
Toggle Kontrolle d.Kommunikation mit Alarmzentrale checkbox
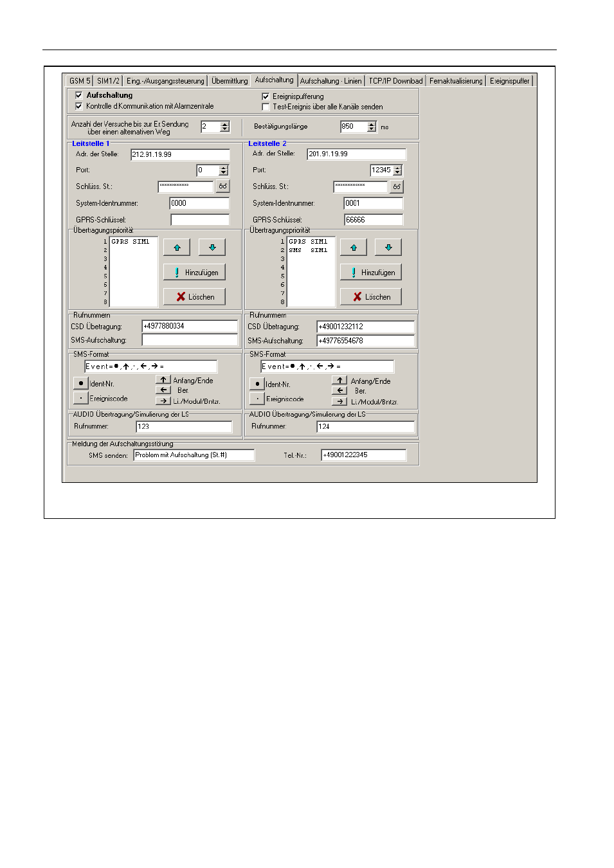pyautogui.click(x=79, y=106)
